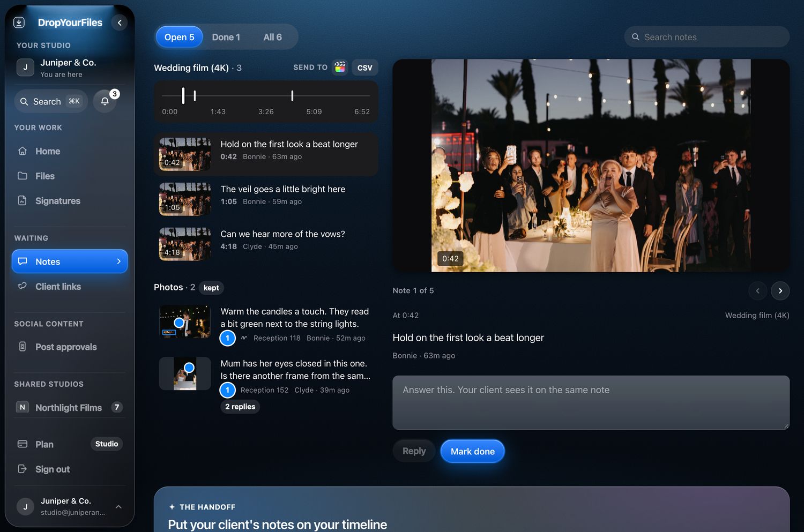Viewport: 804px width, 532px height.
Task: Export notes as CSV
Action: point(365,68)
